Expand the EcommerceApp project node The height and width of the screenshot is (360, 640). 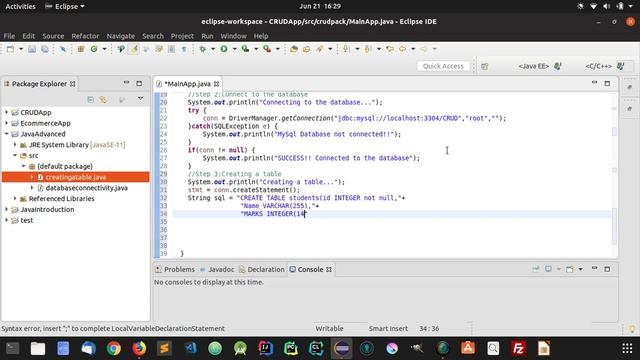coord(7,123)
